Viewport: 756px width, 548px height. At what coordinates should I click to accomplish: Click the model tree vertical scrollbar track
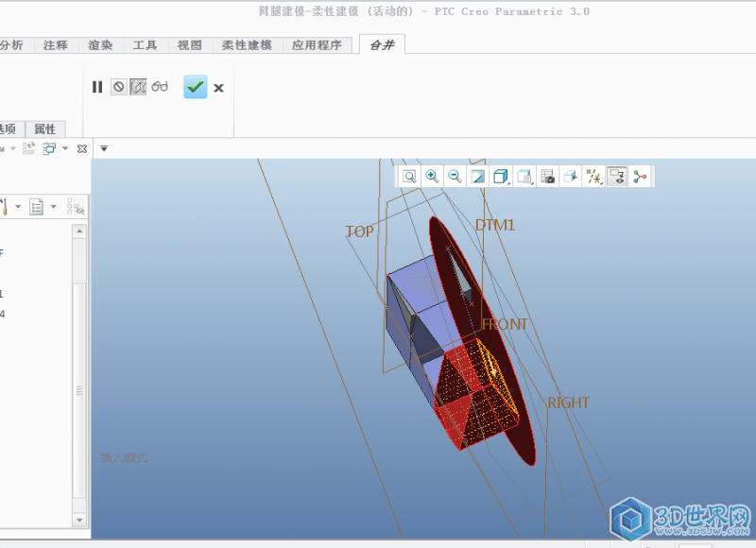[79, 376]
